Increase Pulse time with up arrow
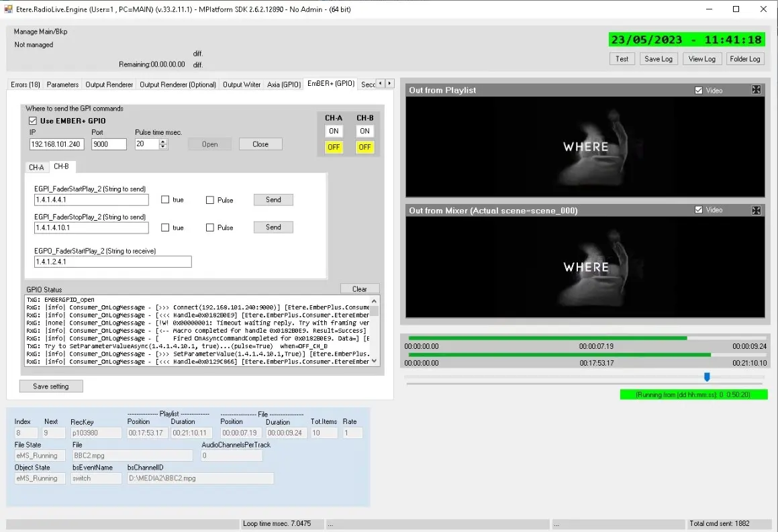This screenshot has height=532, width=778. pyautogui.click(x=164, y=142)
